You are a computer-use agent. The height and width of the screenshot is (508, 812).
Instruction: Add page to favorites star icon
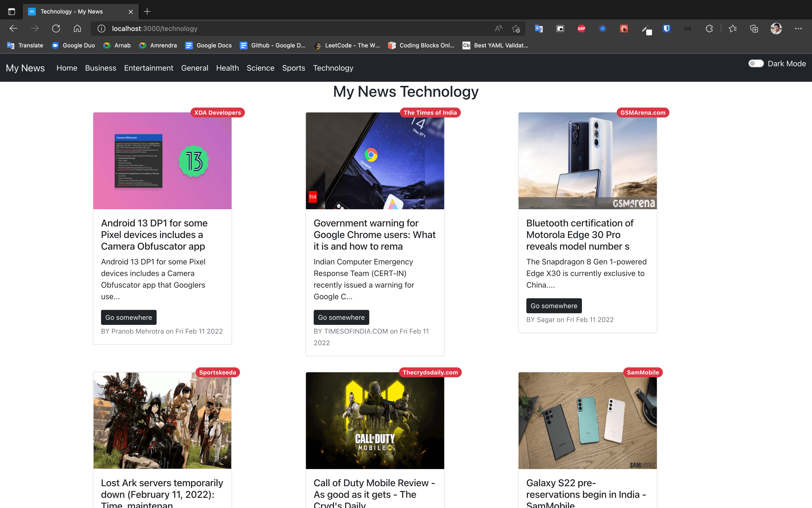516,29
